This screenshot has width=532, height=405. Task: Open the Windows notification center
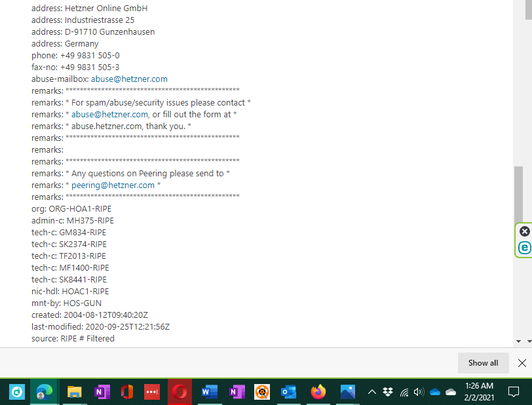pyautogui.click(x=514, y=392)
